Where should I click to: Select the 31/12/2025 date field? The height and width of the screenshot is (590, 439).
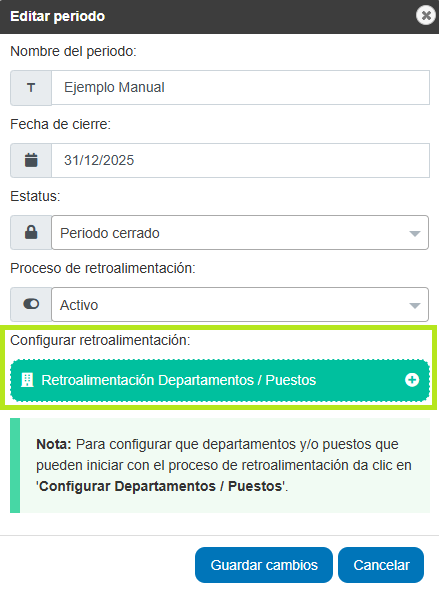click(240, 160)
